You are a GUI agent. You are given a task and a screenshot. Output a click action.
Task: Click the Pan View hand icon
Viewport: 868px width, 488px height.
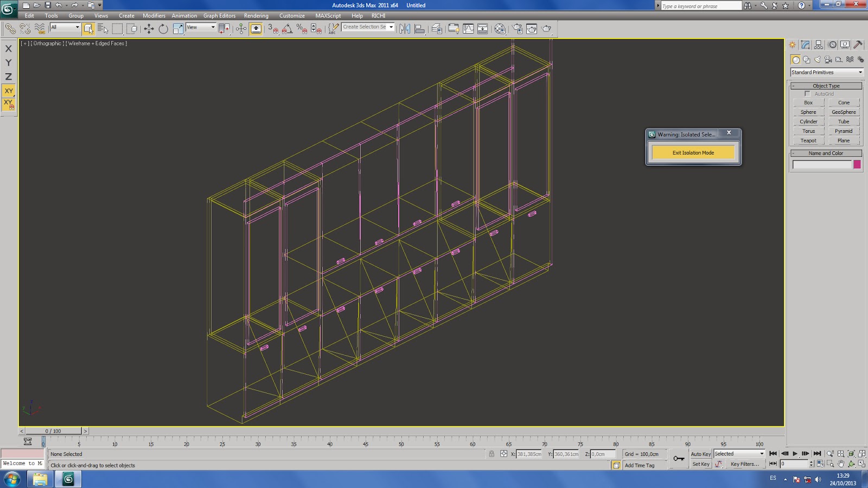pos(841,464)
